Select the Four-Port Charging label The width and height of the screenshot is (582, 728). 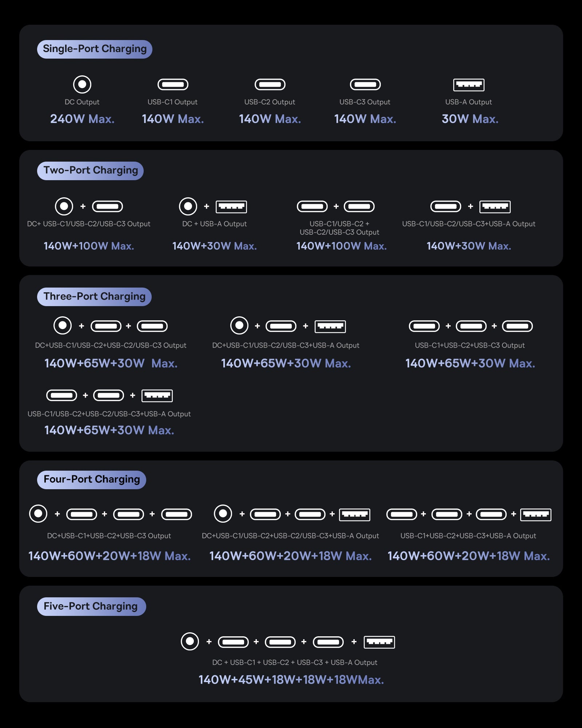click(92, 479)
